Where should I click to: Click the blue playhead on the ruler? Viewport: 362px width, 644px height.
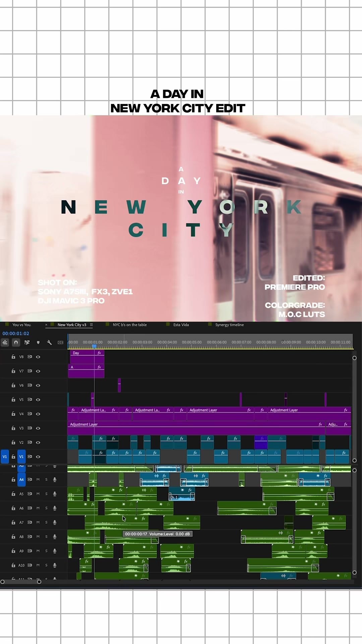coord(94,346)
